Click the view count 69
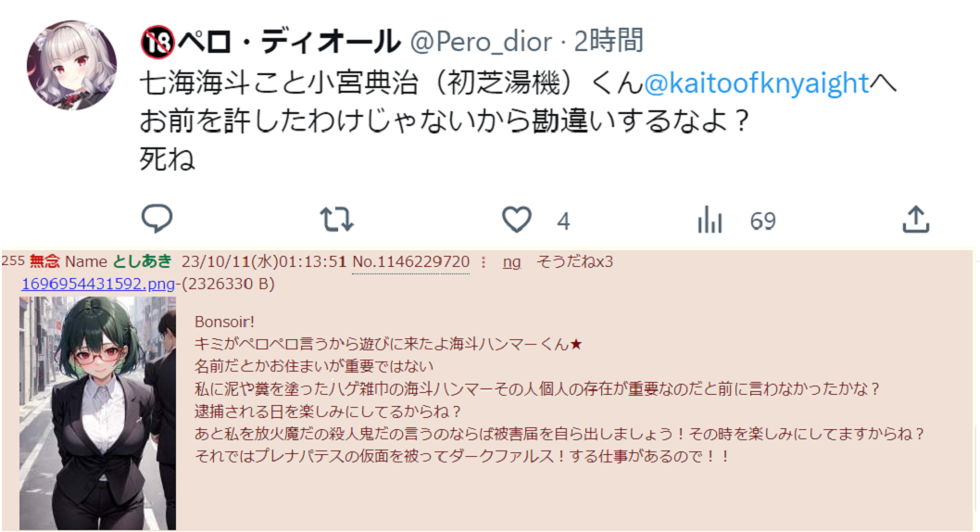This screenshot has width=980, height=532. click(x=762, y=222)
